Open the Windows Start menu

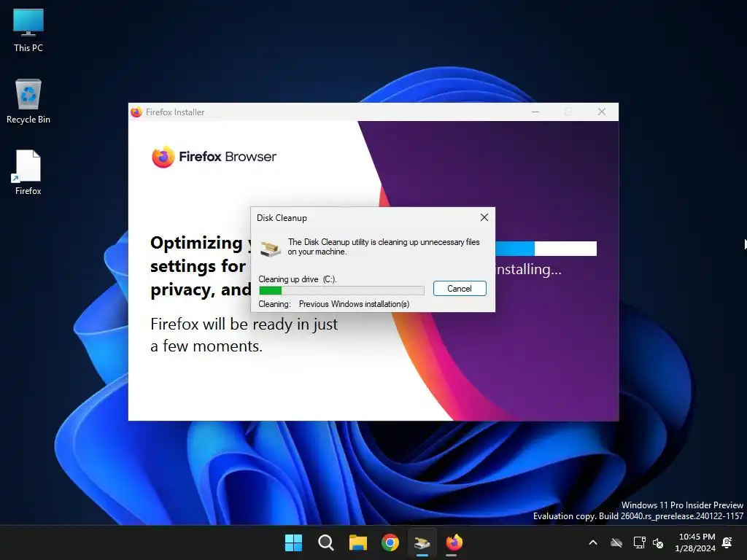[293, 542]
